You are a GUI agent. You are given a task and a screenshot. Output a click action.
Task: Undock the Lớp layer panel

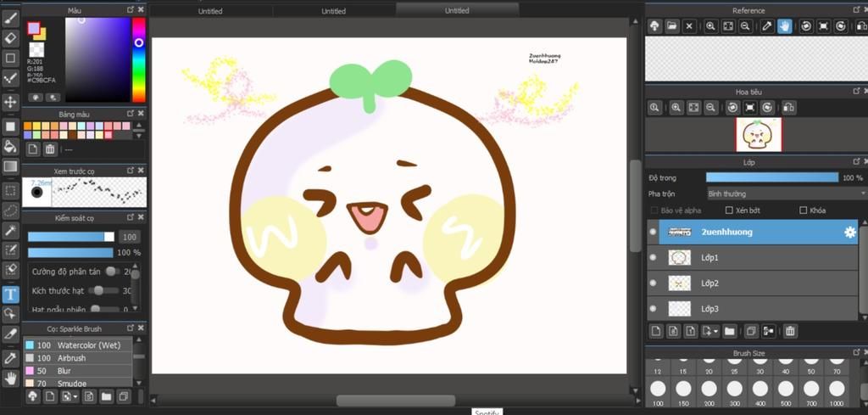(856, 162)
